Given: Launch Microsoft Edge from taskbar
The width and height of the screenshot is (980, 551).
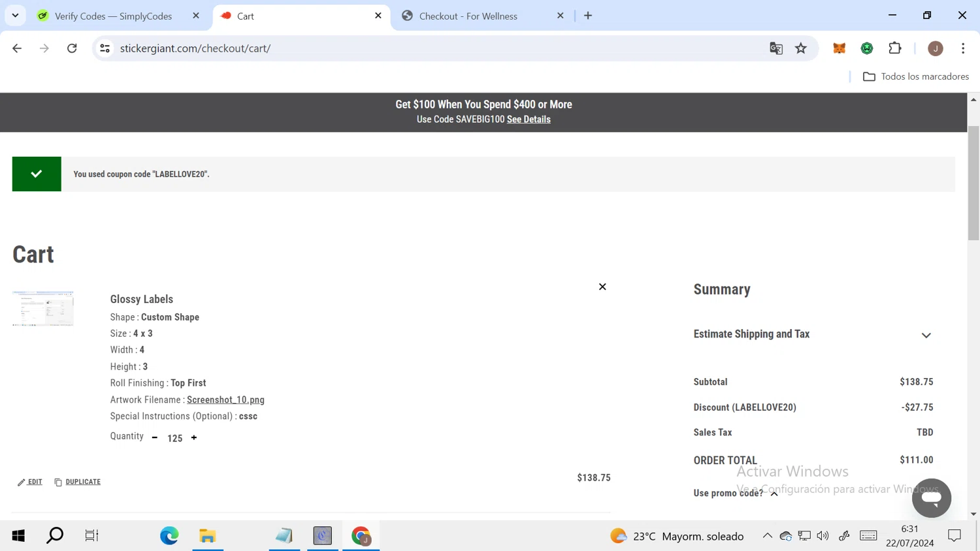Looking at the screenshot, I should (169, 536).
